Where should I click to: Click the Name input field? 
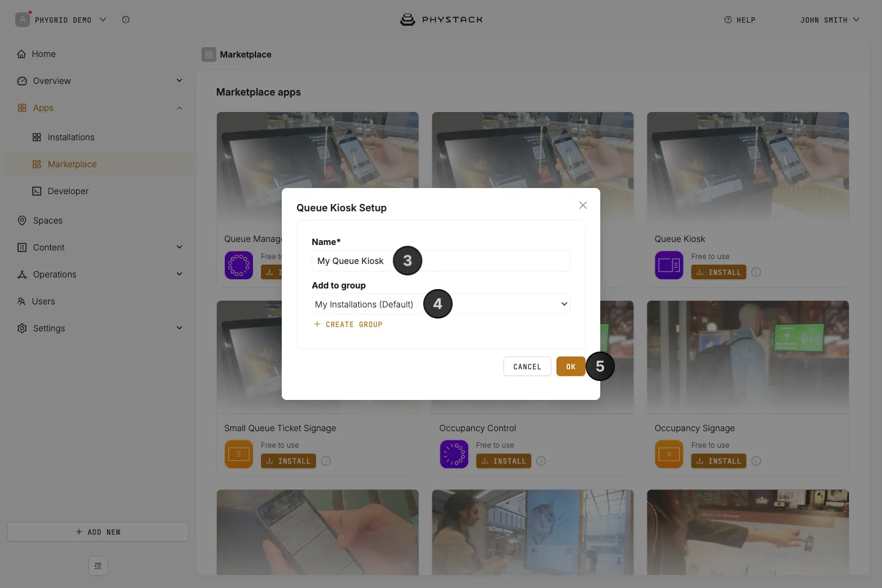click(441, 261)
